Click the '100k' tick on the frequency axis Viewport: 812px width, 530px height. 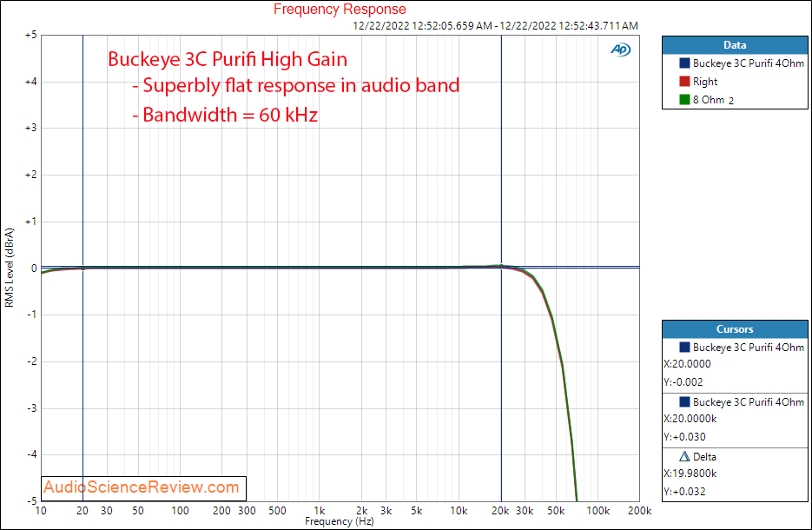click(598, 511)
